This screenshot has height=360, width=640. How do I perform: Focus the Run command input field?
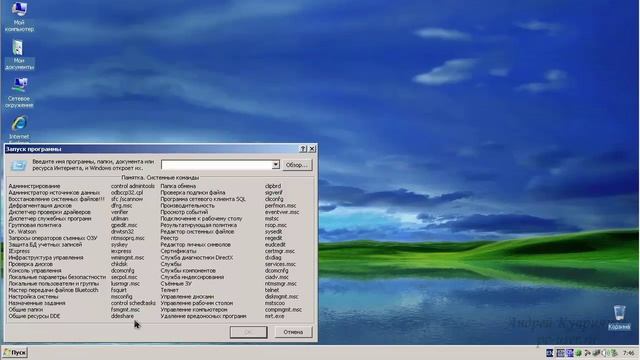(217, 164)
